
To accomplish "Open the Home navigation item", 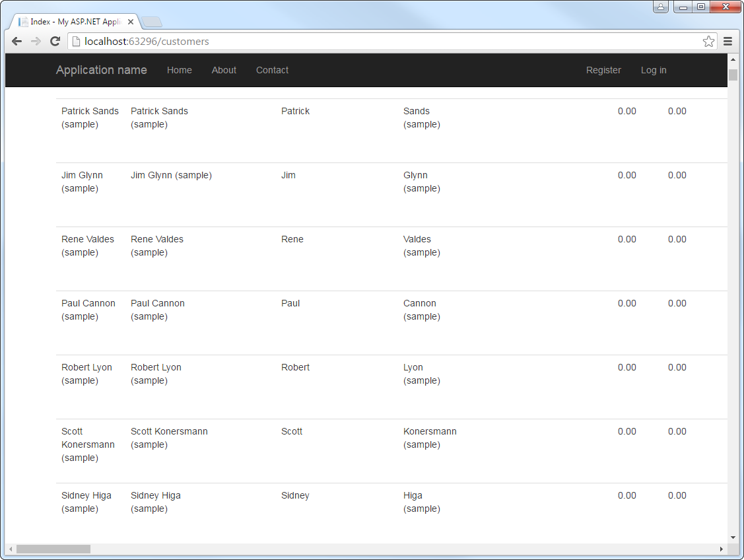I will pos(179,70).
